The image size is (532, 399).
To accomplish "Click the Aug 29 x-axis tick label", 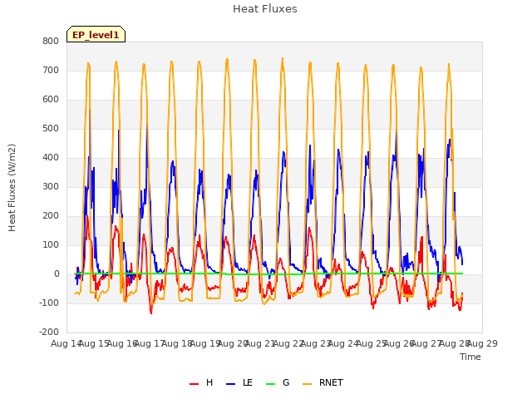I will (482, 343).
